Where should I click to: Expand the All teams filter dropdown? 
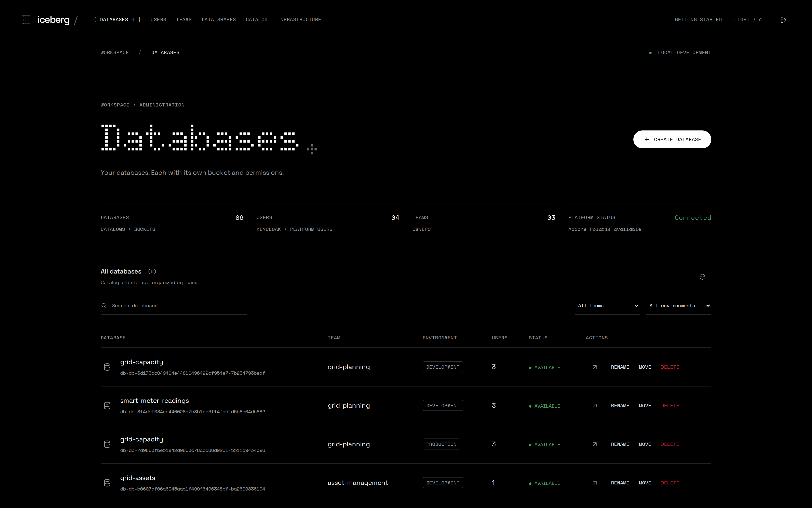(607, 306)
